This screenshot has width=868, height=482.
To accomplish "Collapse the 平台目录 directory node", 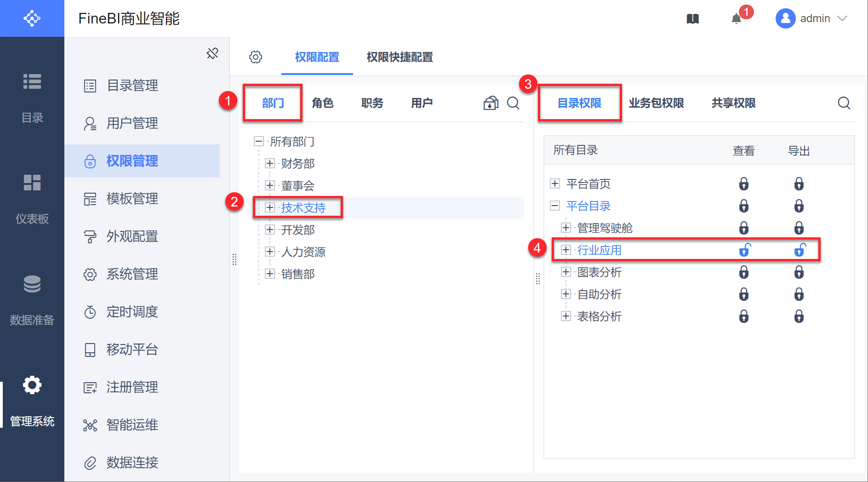I will [555, 206].
